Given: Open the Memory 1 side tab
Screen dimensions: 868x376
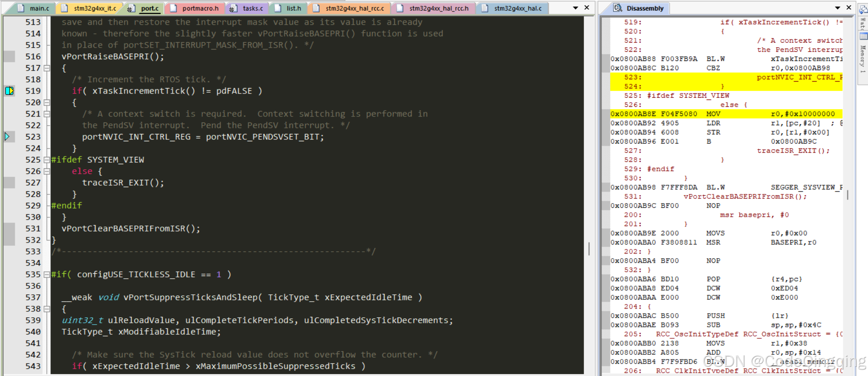Looking at the screenshot, I should coord(863,59).
